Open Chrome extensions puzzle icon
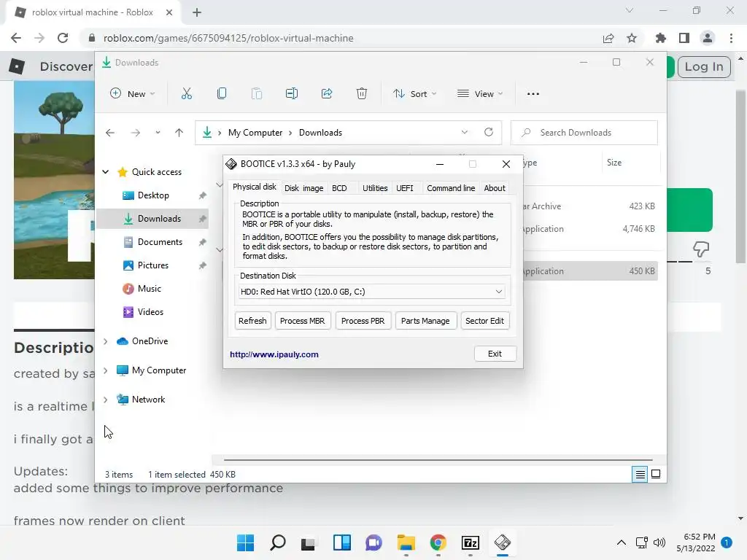 pyautogui.click(x=660, y=38)
